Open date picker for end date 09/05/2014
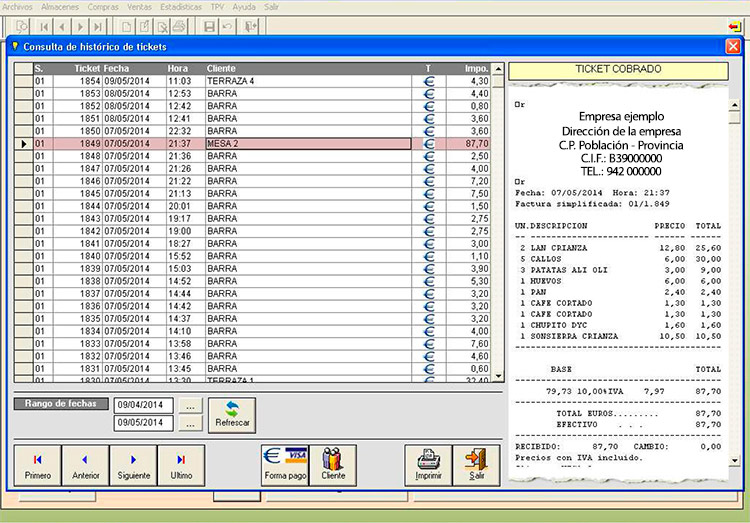This screenshot has width=750, height=523. click(x=190, y=423)
